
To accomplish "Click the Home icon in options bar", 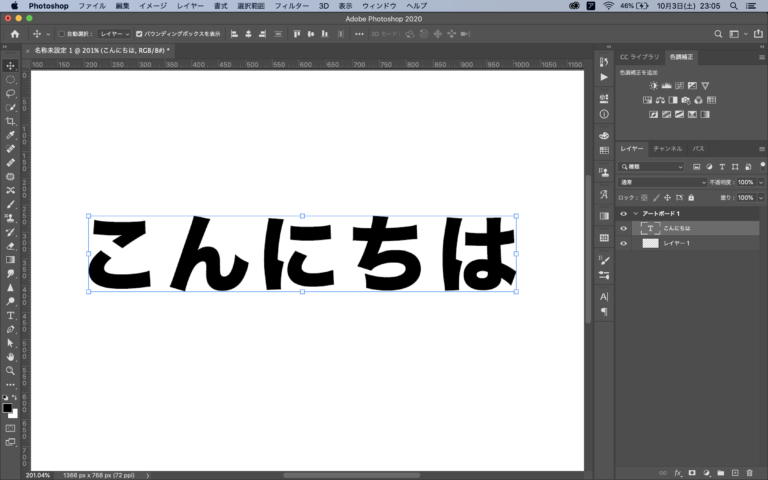I will (14, 34).
